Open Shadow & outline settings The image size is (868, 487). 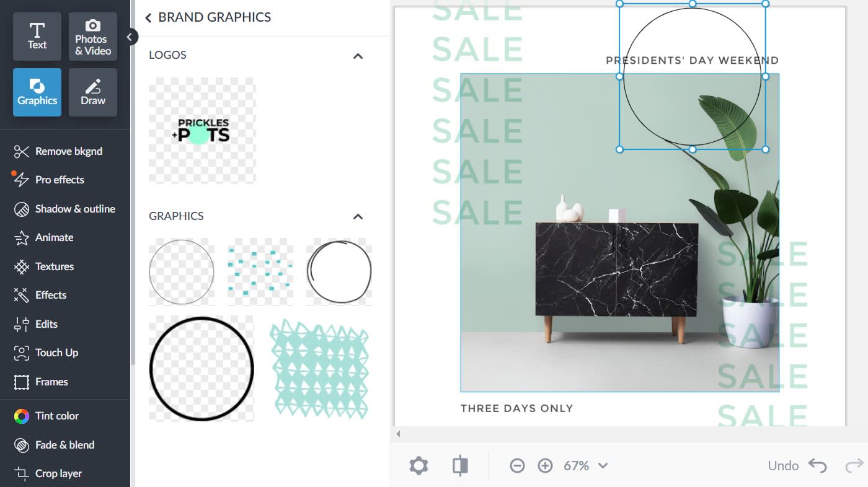coord(65,209)
